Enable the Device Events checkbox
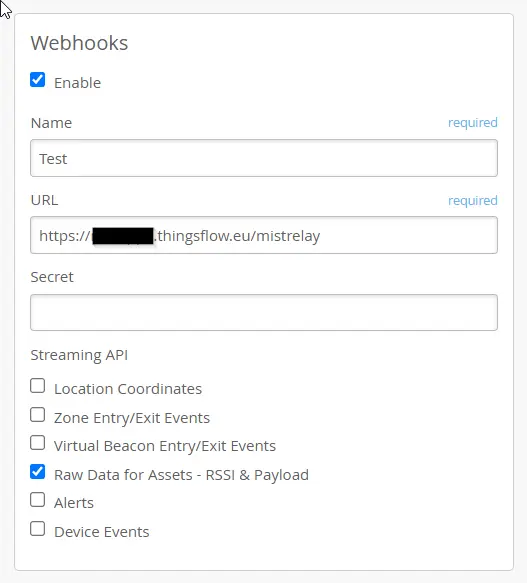The height and width of the screenshot is (583, 527). (x=38, y=529)
